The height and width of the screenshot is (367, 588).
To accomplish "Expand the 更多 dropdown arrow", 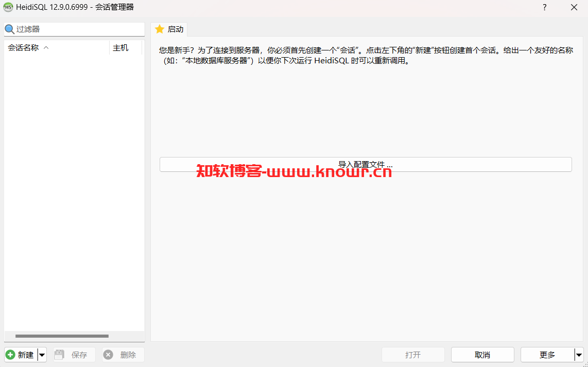I will (x=579, y=355).
